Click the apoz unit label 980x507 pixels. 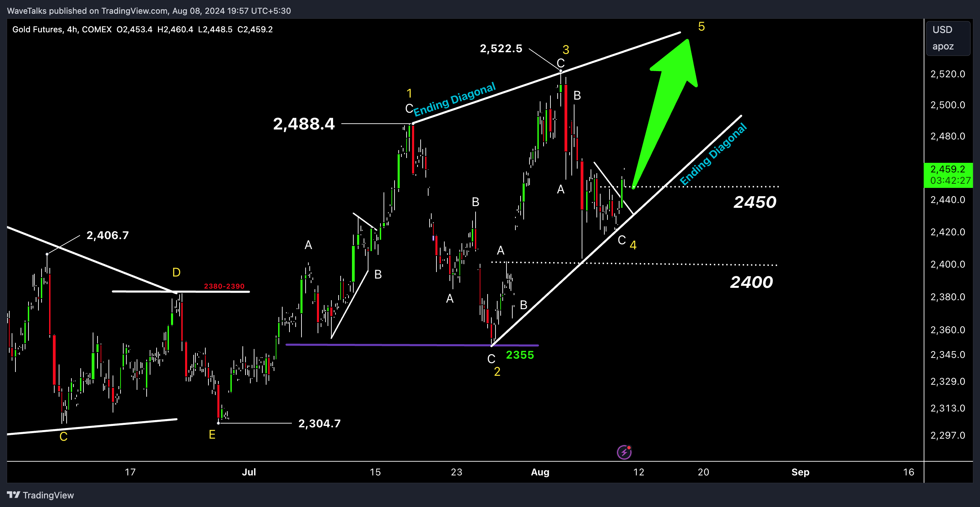943,46
